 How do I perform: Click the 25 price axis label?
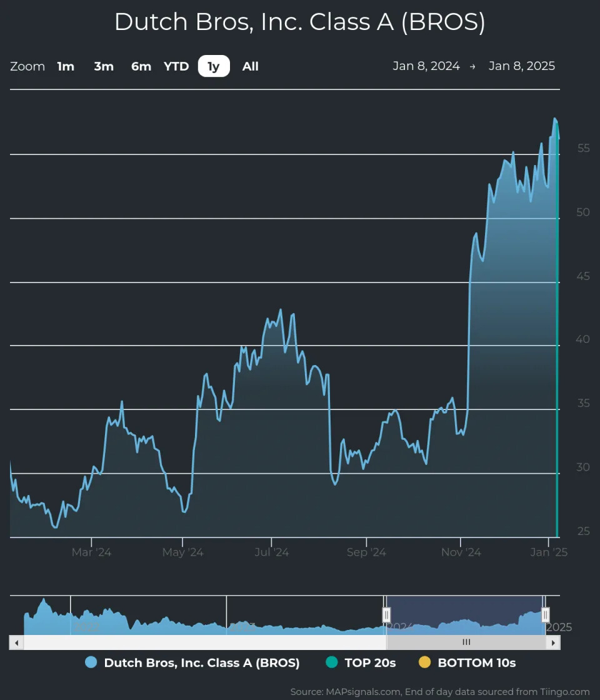pyautogui.click(x=583, y=531)
